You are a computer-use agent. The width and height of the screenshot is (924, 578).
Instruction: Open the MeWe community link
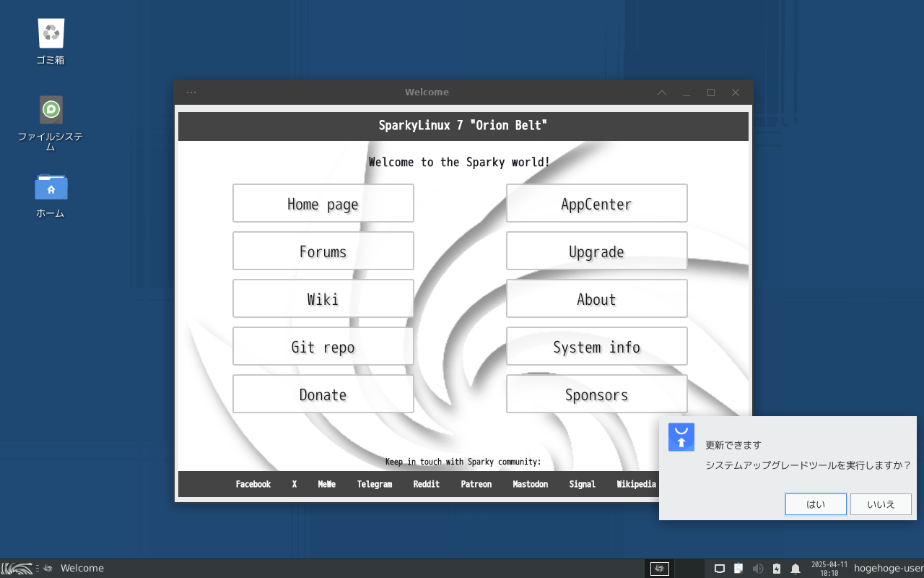327,484
